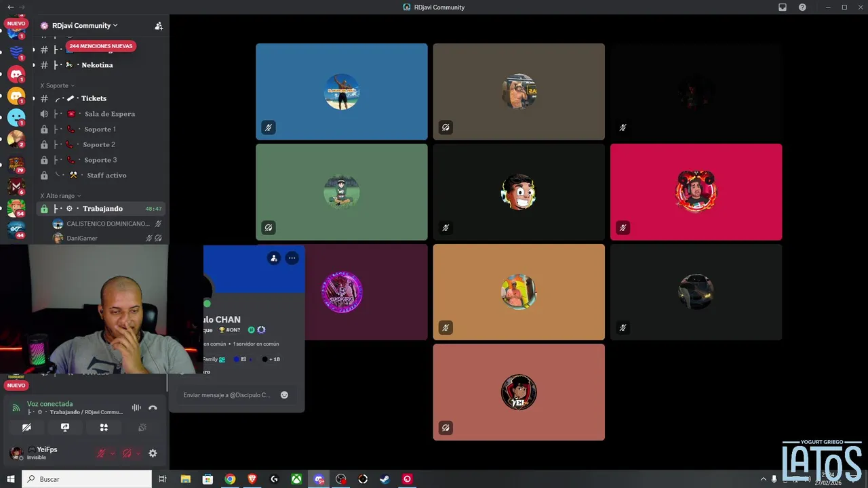
Task: Toggle microphone mute in user panel
Action: point(101,453)
